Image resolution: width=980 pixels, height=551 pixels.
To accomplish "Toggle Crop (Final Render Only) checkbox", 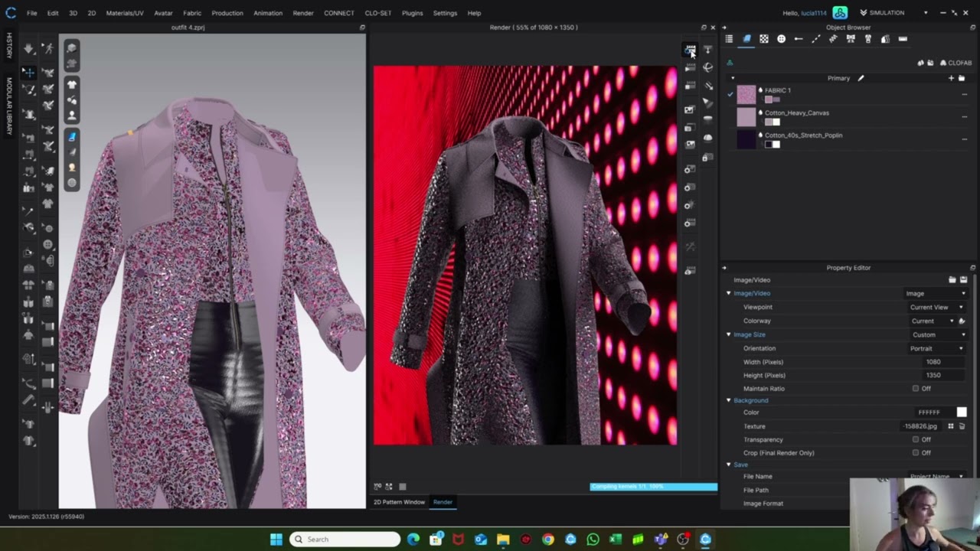I will (x=916, y=453).
